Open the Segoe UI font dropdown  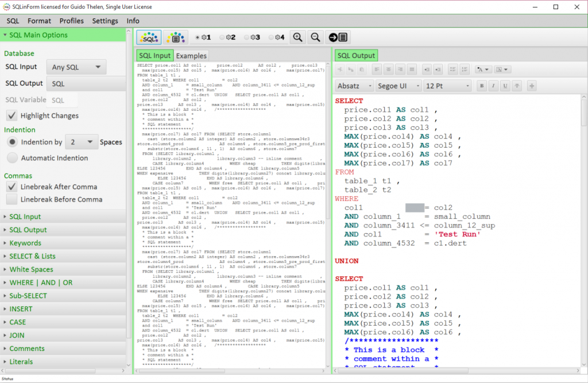(398, 86)
